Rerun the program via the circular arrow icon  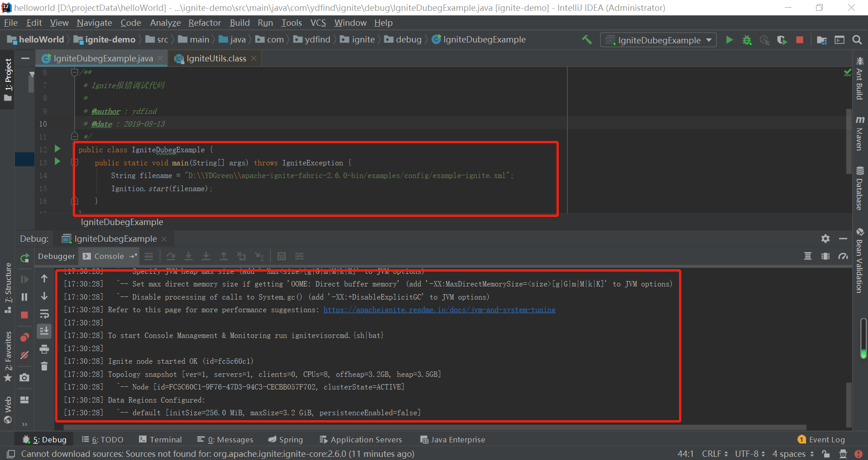click(24, 258)
